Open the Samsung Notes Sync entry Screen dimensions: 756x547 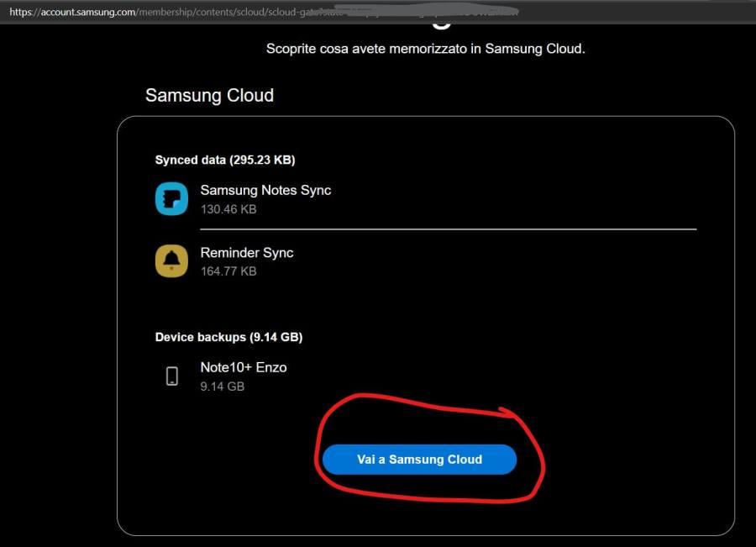coord(265,191)
